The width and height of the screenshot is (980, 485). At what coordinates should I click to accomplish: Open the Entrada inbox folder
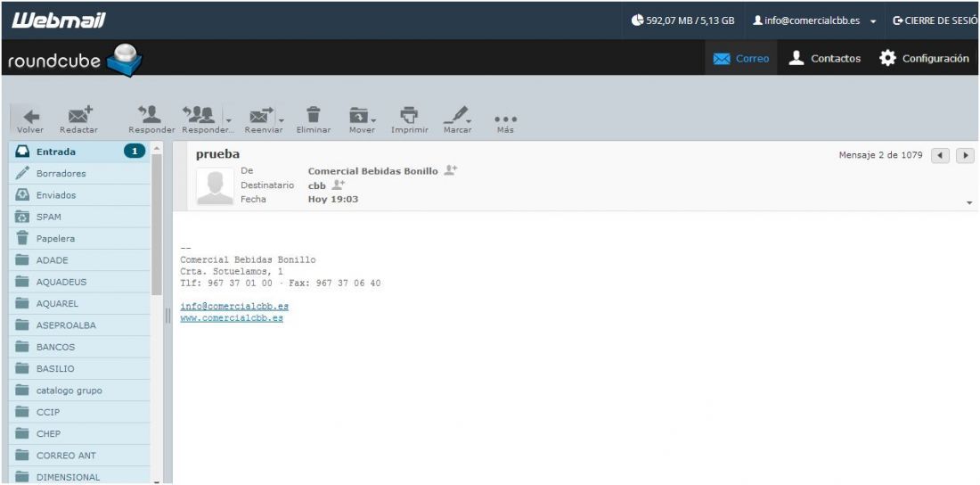(79, 152)
